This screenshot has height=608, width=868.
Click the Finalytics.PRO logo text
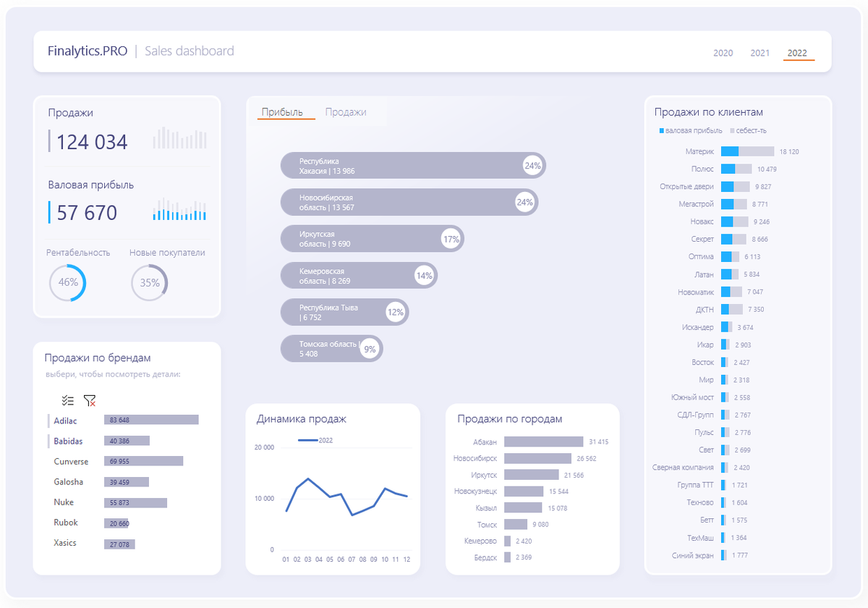[88, 51]
